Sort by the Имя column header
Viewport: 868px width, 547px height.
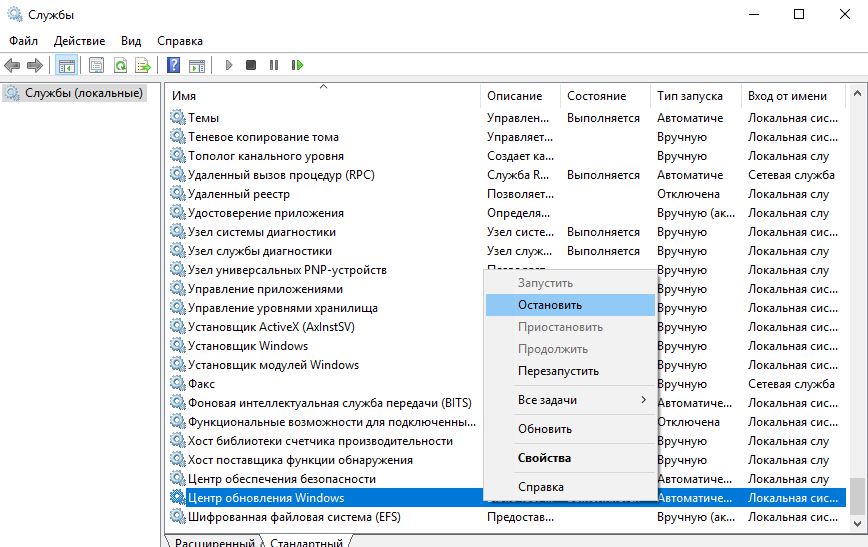323,96
